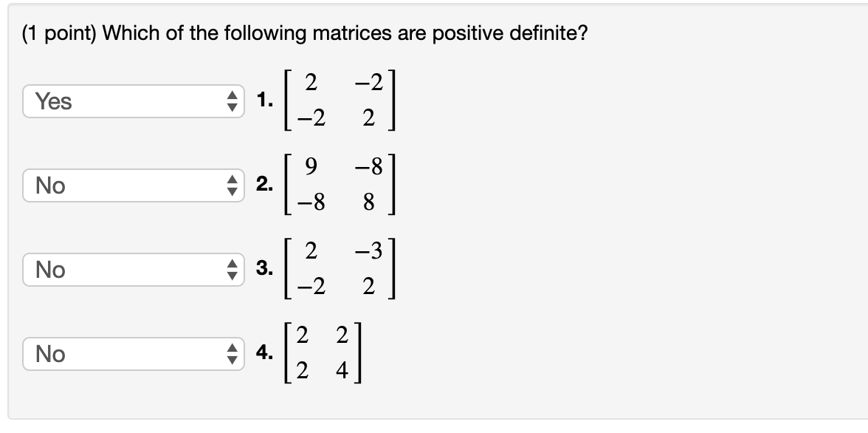Click the bold number 3 label
This screenshot has width=868, height=433.
(263, 267)
